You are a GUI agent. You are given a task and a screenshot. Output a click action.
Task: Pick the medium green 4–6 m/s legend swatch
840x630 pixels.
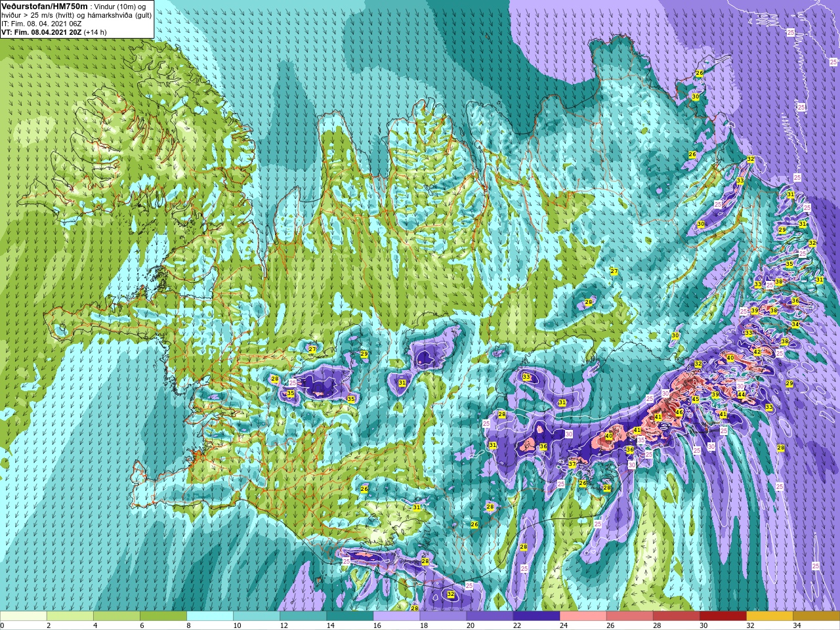click(x=117, y=616)
